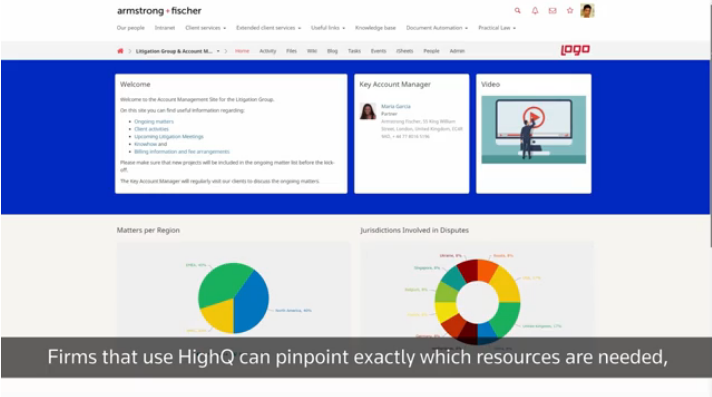This screenshot has height=397, width=712.
Task: Open Maria Garcia's profile photo
Action: pyautogui.click(x=368, y=111)
